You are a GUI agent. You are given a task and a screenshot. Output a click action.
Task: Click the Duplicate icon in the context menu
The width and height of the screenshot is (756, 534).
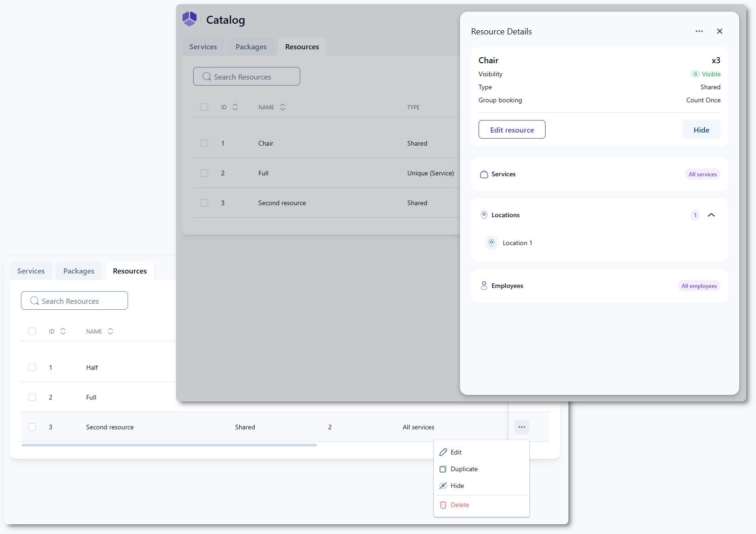(443, 469)
